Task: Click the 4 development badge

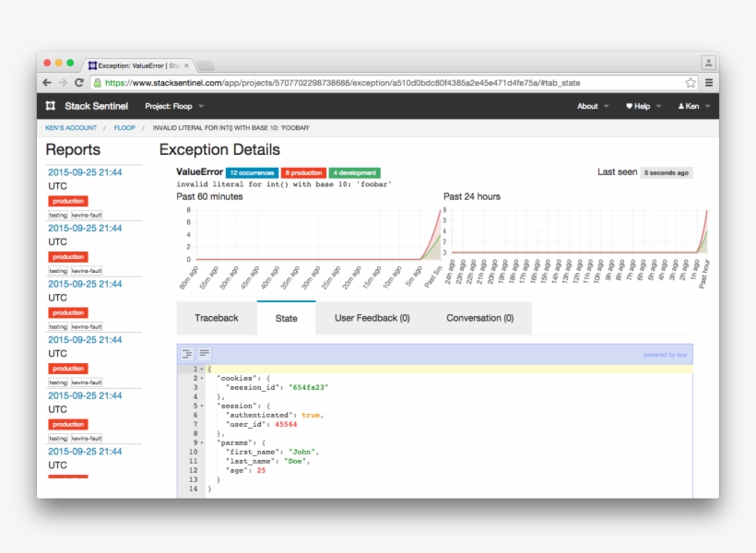Action: [354, 172]
